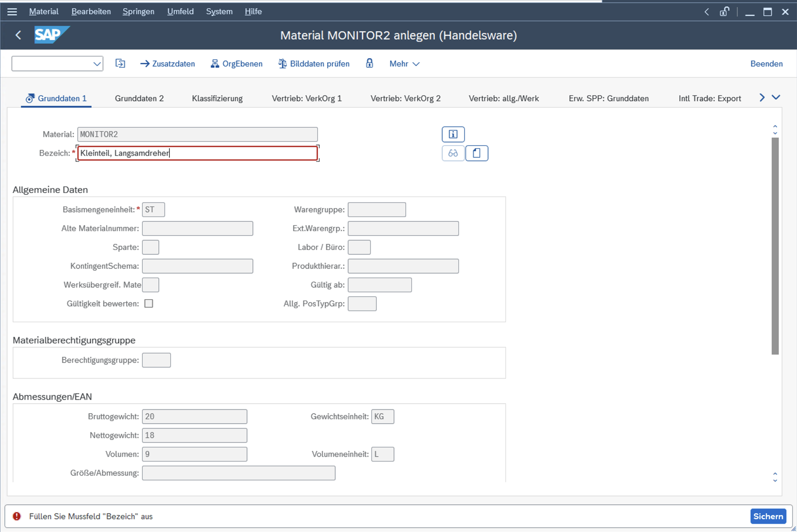Click the OrgEbenen button
This screenshot has width=797, height=532.
[x=237, y=64]
